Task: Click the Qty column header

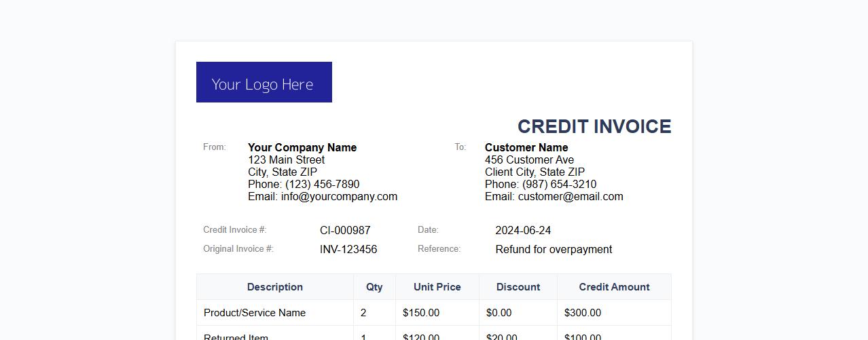Action: click(374, 287)
